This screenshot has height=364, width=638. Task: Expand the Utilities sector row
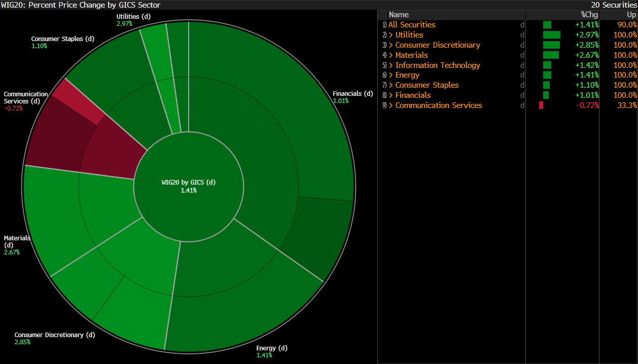click(391, 35)
